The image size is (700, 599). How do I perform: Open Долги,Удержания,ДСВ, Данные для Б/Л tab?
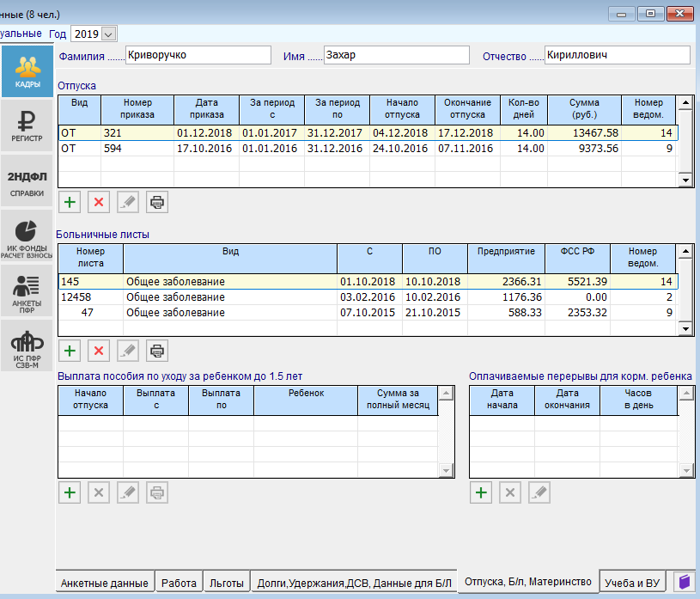point(355,583)
